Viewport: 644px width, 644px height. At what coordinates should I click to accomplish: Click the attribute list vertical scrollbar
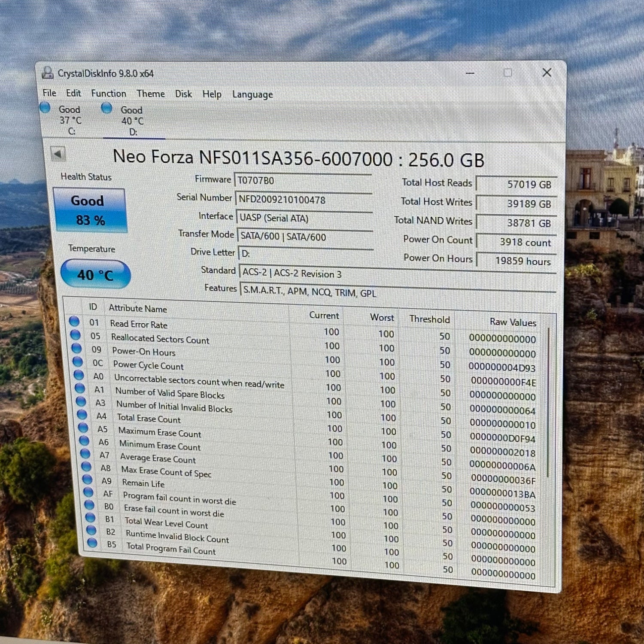(x=548, y=403)
